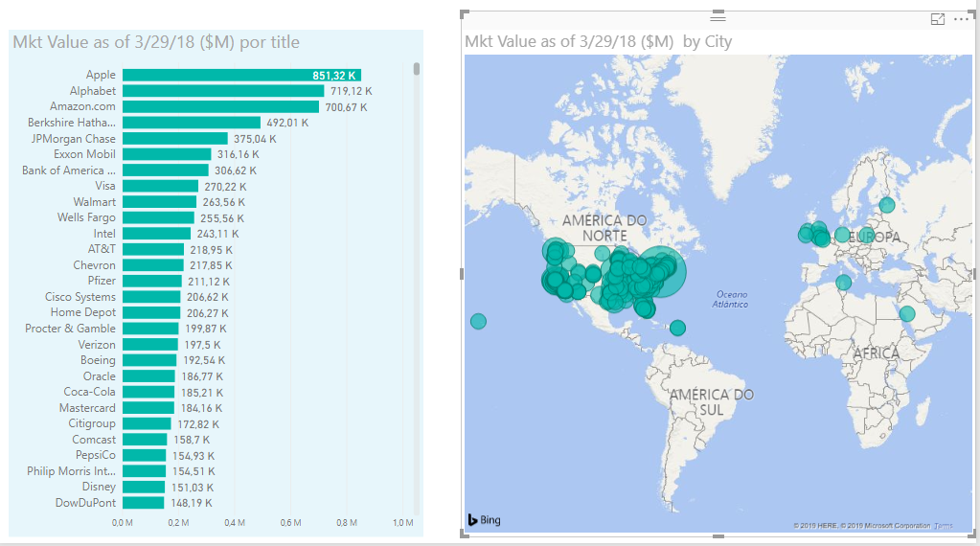Click the 492,01 K data label
980x546 pixels.
(x=287, y=123)
